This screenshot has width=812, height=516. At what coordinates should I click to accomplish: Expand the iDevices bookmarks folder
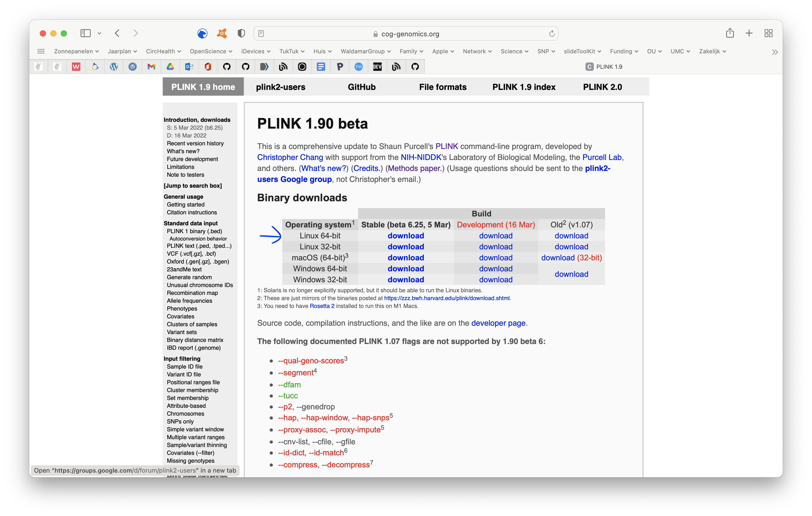coord(256,51)
